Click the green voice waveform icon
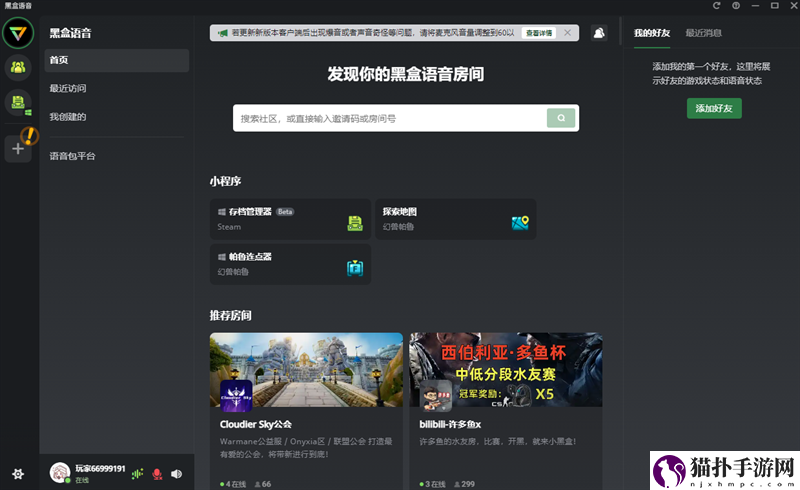 point(137,474)
